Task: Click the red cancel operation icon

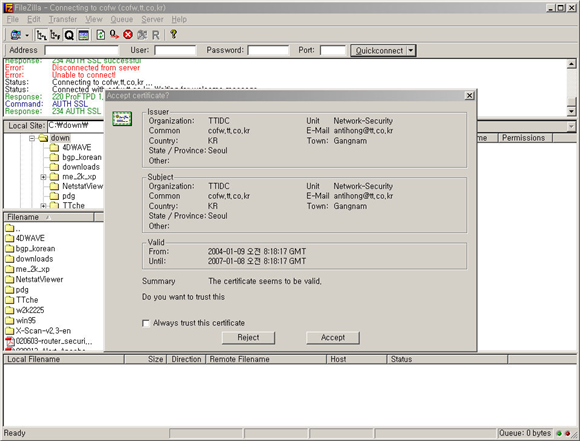Action: [x=128, y=35]
